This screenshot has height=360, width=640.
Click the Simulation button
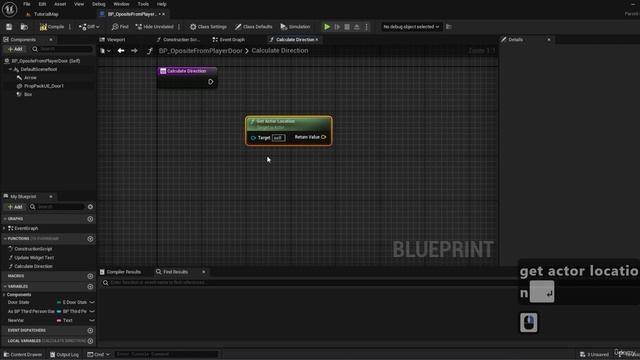295,27
